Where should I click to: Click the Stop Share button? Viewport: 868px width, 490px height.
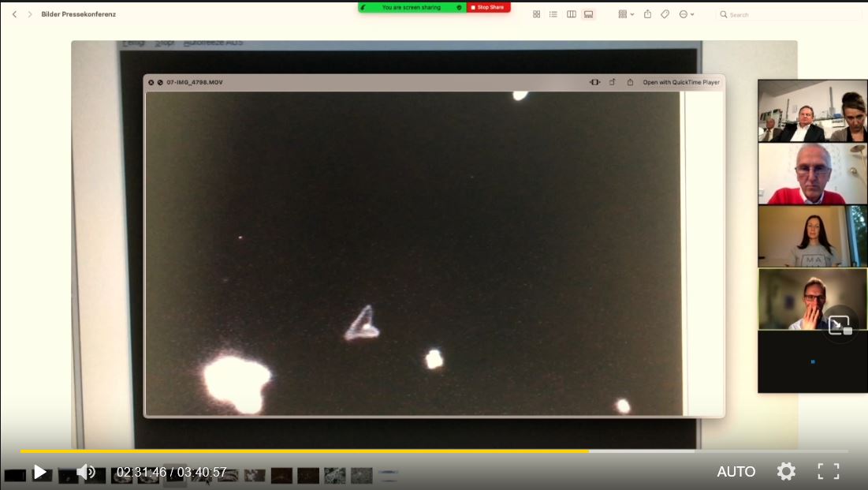point(488,7)
